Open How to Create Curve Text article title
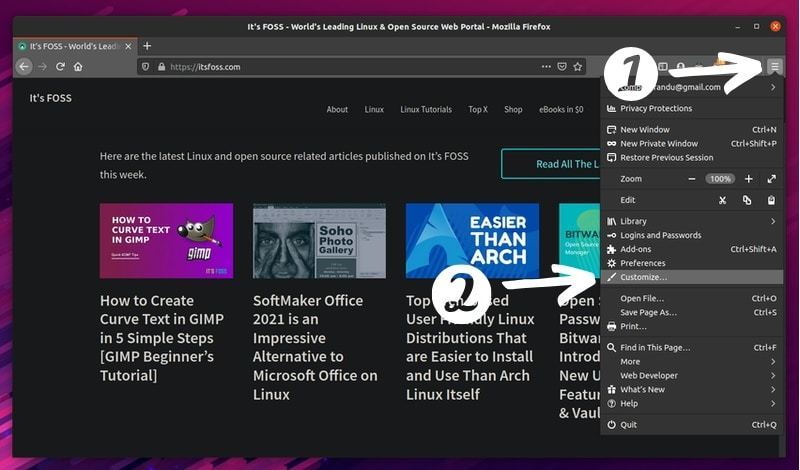The width and height of the screenshot is (800, 470). click(162, 338)
